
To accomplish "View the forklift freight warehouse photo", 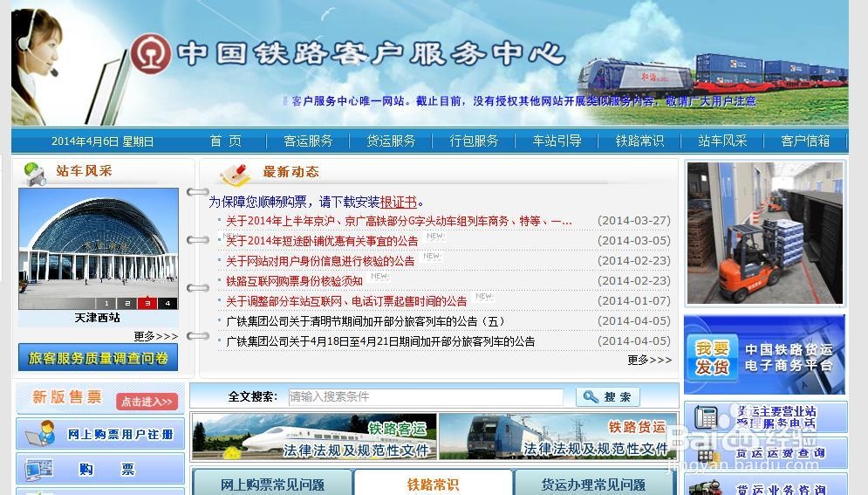I will [765, 233].
